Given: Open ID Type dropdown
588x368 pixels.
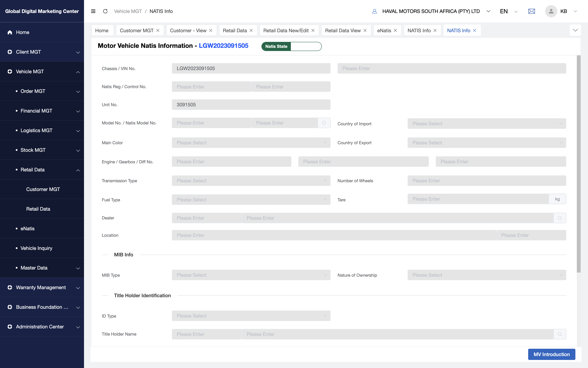Looking at the screenshot, I should click(251, 316).
